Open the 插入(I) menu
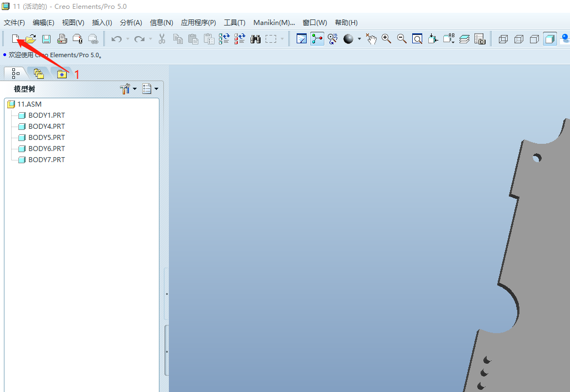The width and height of the screenshot is (570, 392). (102, 23)
